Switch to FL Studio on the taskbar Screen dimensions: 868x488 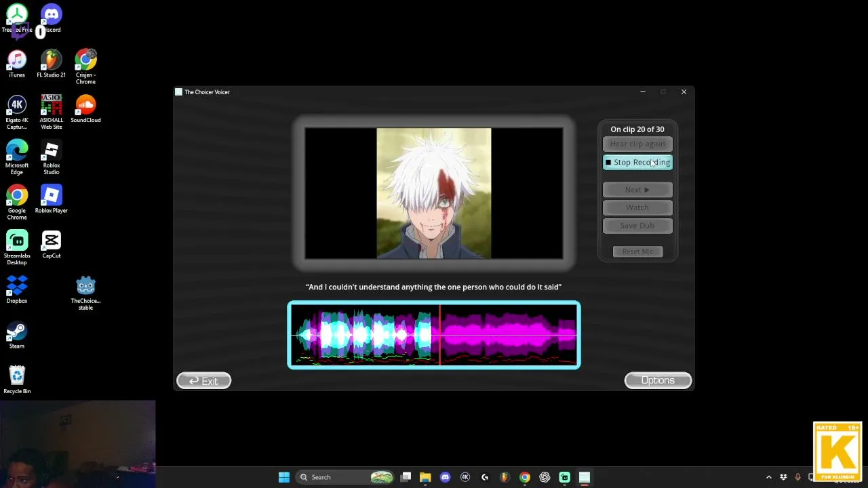tap(505, 477)
